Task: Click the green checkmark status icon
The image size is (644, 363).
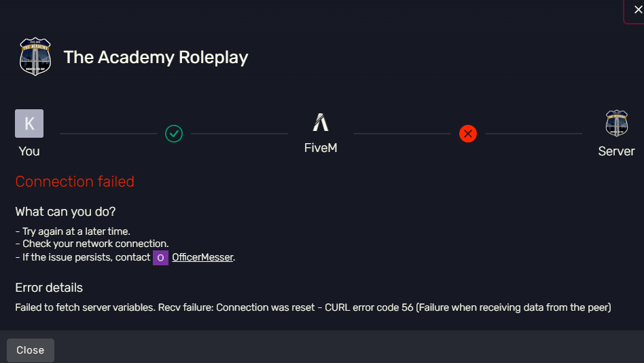Action: click(174, 134)
